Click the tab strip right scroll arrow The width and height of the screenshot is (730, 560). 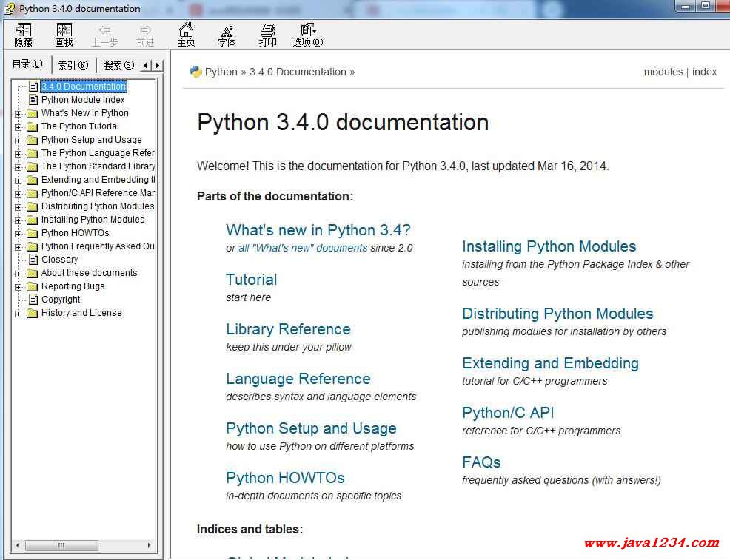pyautogui.click(x=158, y=65)
